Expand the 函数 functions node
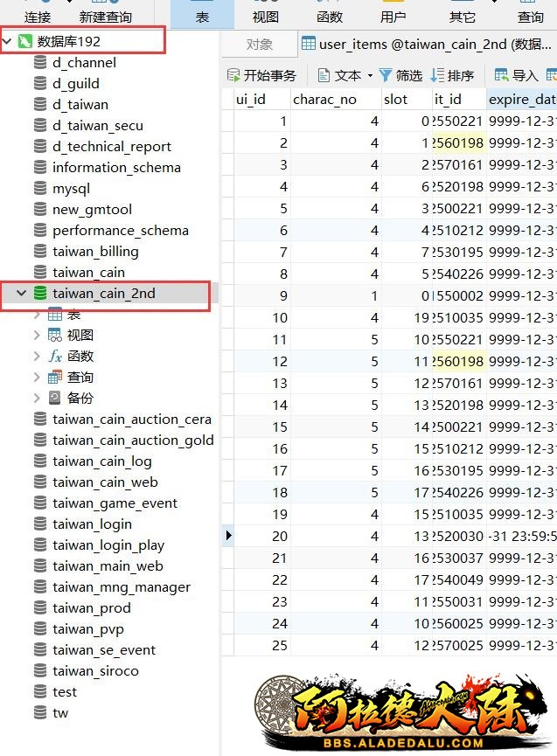The image size is (557, 756). point(37,356)
